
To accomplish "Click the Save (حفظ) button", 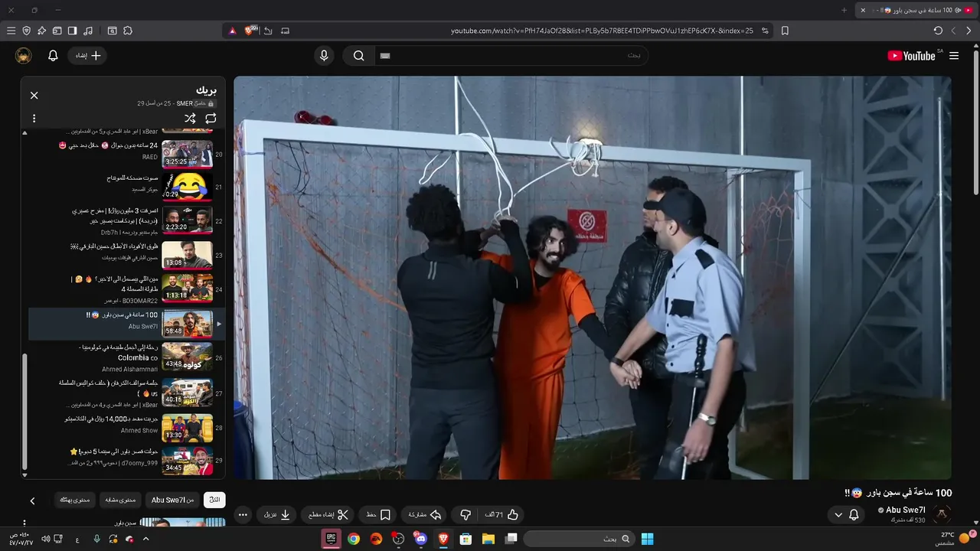I will pos(377,515).
